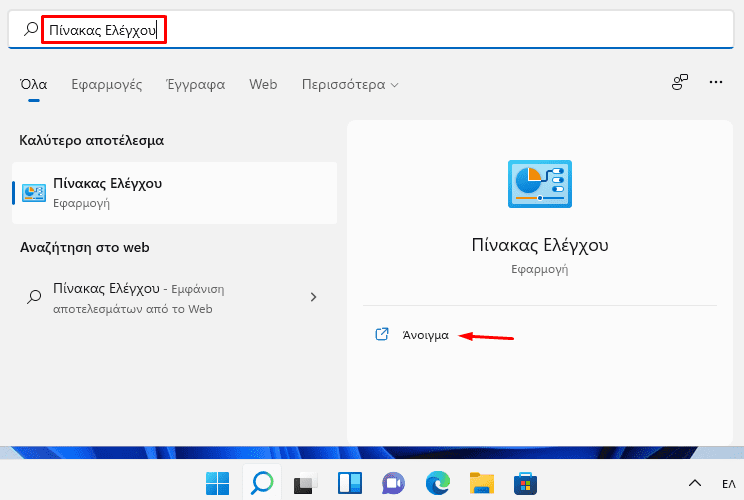Open the Widgets panel on taskbar
This screenshot has width=744, height=500.
(350, 483)
